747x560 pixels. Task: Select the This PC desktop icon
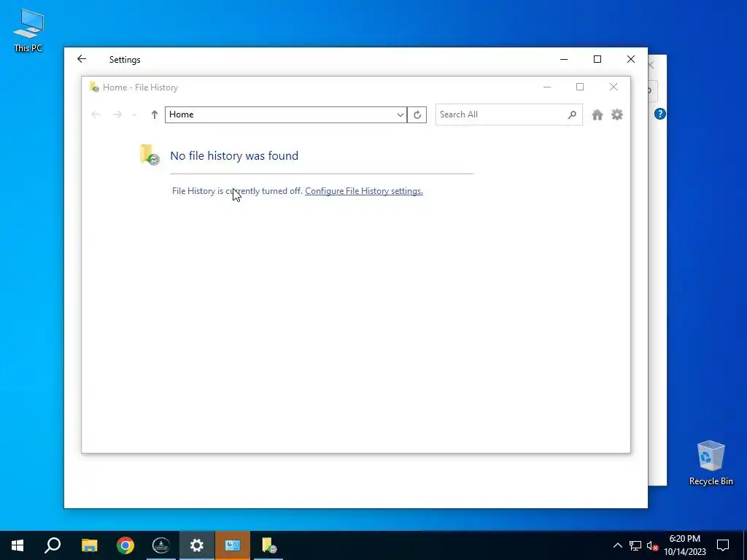(28, 31)
